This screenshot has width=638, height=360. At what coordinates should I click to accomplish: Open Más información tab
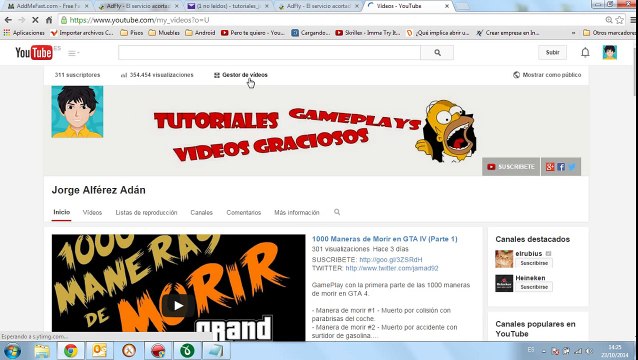pyautogui.click(x=297, y=212)
